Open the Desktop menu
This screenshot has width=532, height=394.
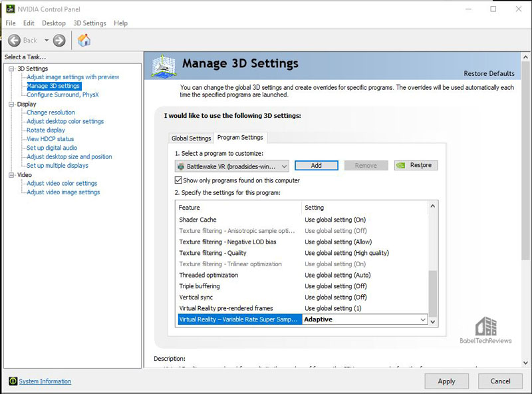54,23
